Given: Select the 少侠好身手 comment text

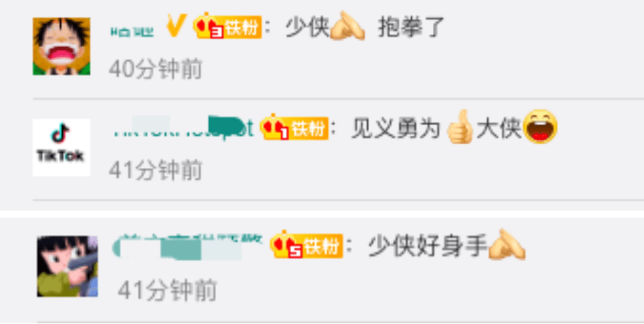Looking at the screenshot, I should click(427, 246).
